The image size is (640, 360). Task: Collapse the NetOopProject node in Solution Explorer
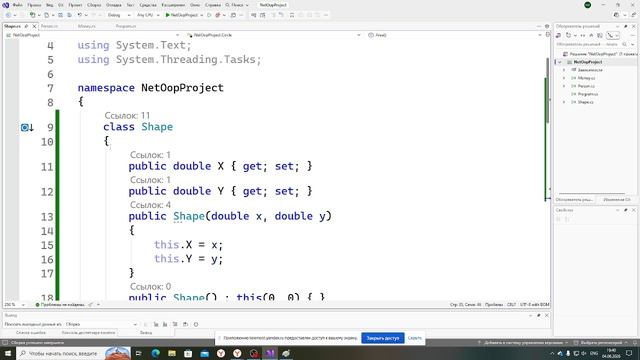(x=560, y=62)
